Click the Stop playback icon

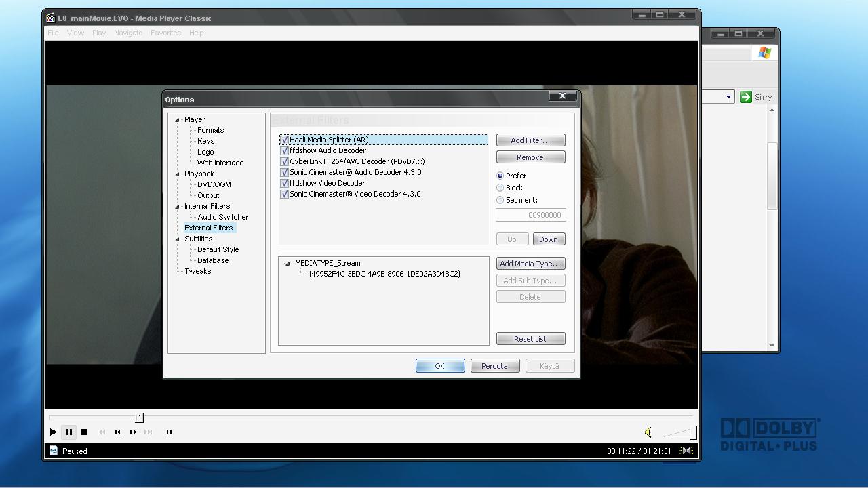coord(84,432)
